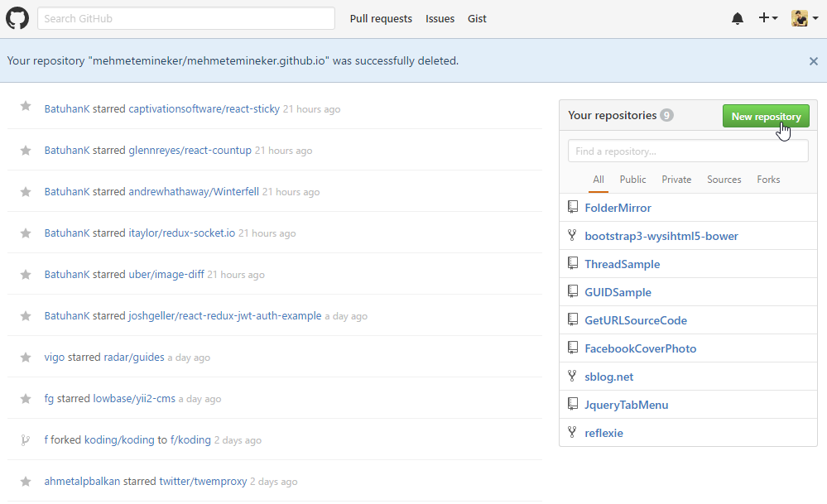This screenshot has height=504, width=827.
Task: Create a New repository
Action: [x=766, y=116]
